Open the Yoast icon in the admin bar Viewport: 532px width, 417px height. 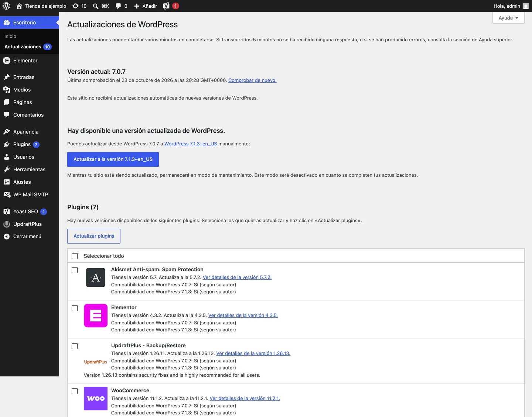coord(166,6)
